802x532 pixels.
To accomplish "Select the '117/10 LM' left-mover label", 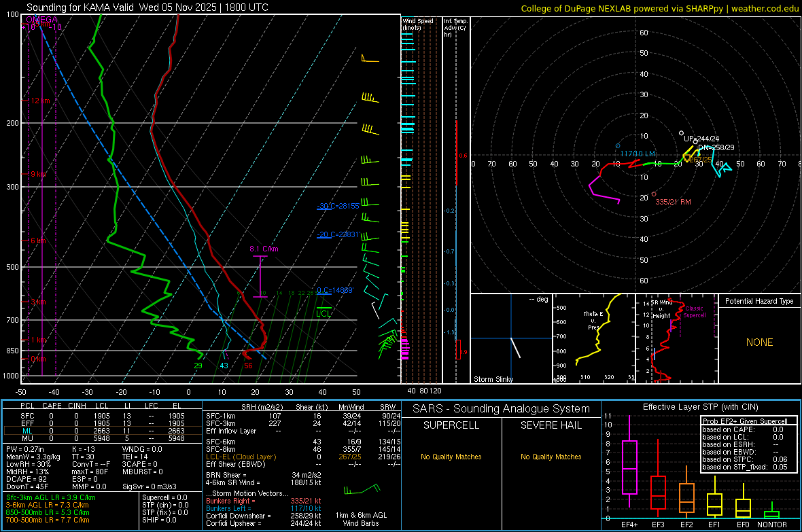I will tap(638, 154).
